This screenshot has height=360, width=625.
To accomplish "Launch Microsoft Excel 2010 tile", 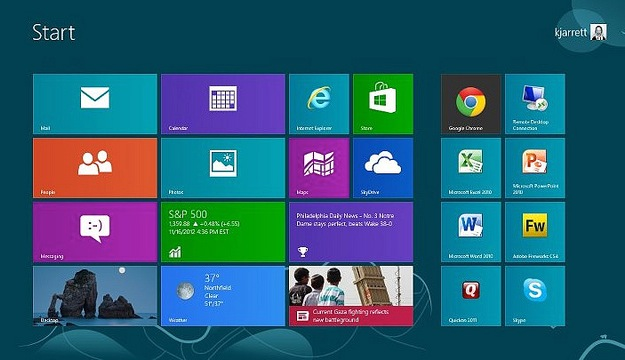I will 471,168.
